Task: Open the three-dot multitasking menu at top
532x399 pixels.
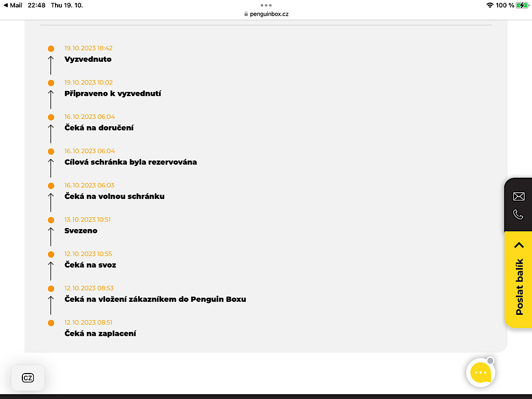Action: 266,5
